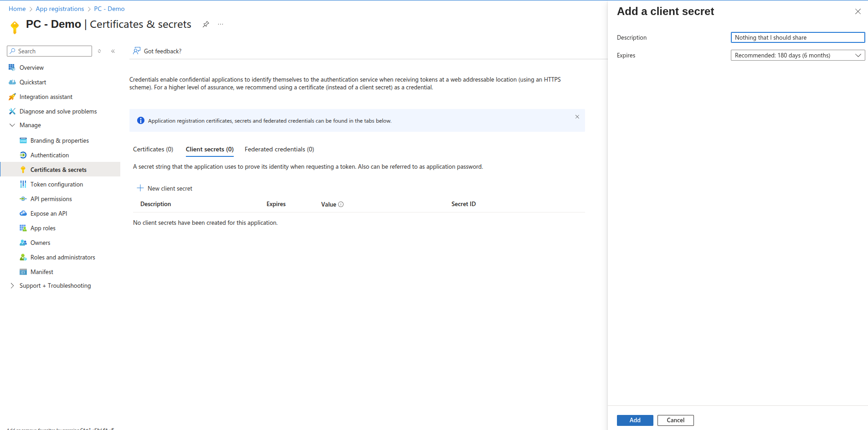Switch to the Federated credentials tab
Screen dimensions: 868x430
pos(279,149)
